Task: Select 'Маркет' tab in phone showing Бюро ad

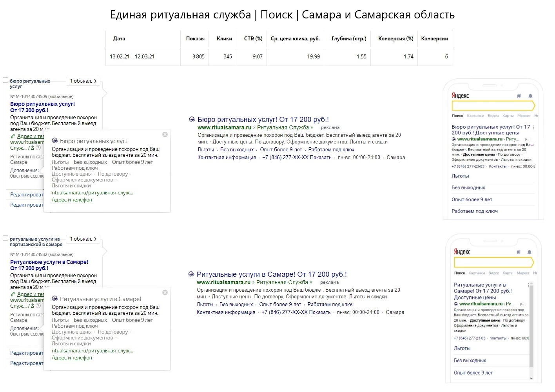Action: pyautogui.click(x=524, y=116)
